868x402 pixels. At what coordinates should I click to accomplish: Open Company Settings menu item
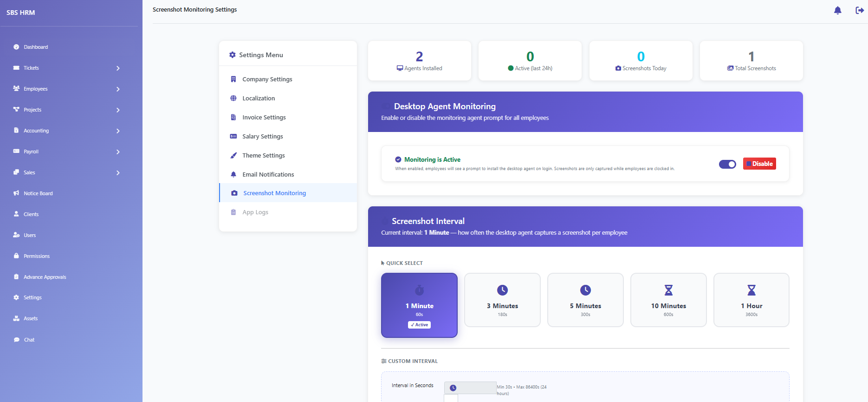(288, 79)
